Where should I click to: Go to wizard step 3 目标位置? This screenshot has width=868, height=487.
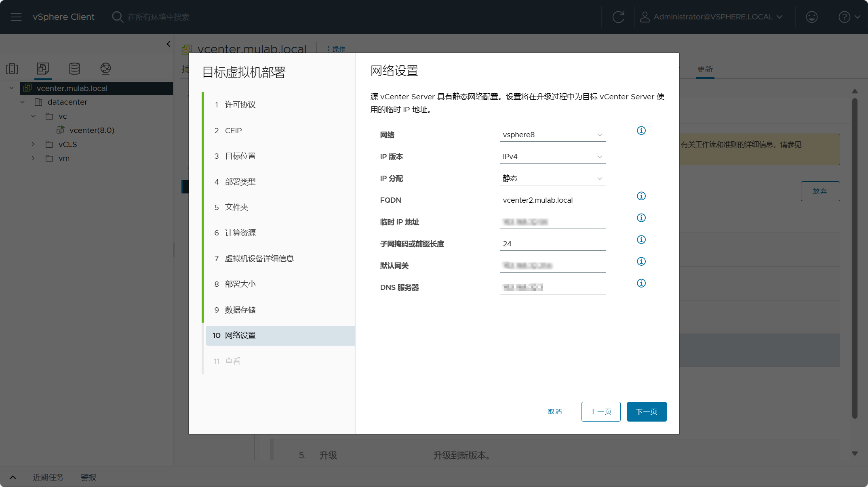pos(280,156)
